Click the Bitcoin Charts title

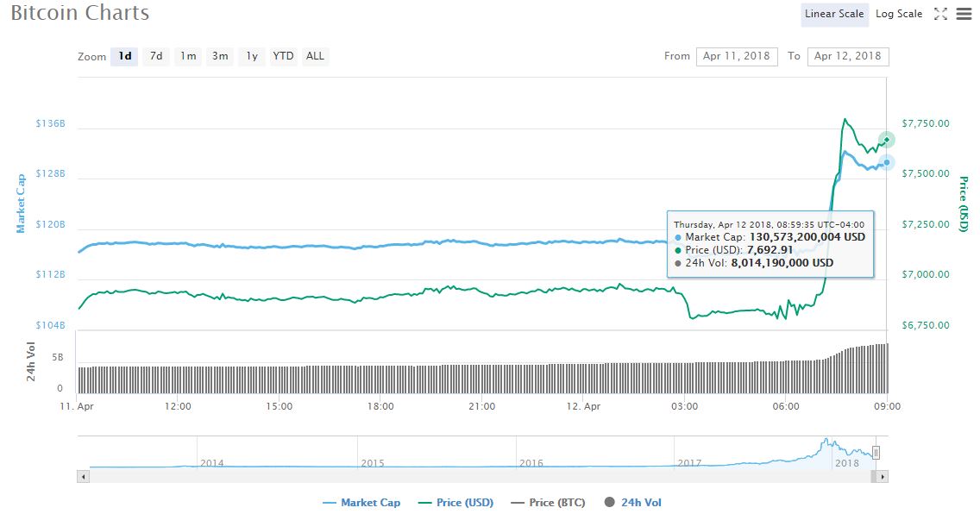click(80, 12)
